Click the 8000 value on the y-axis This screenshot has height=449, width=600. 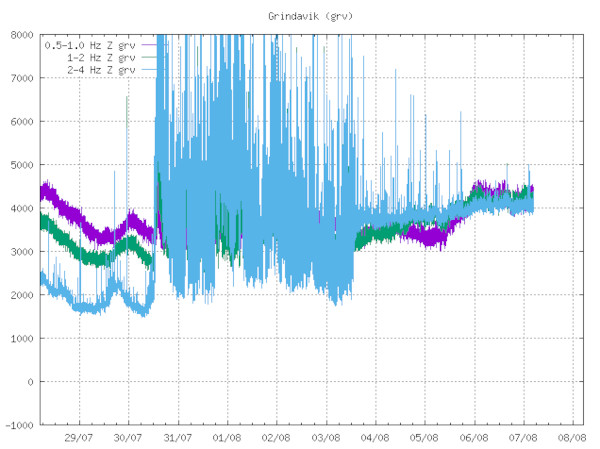pos(21,35)
